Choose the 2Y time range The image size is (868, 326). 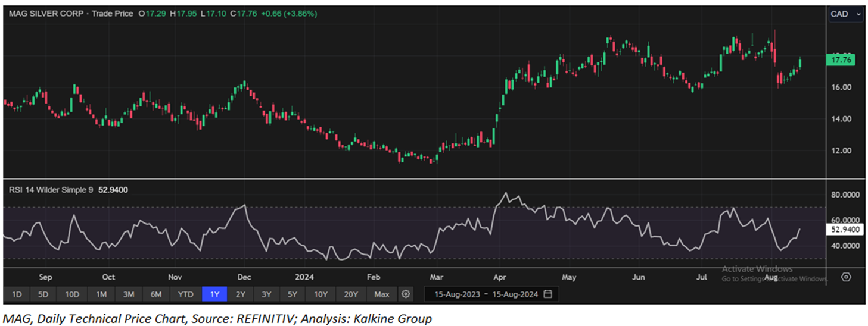[240, 294]
